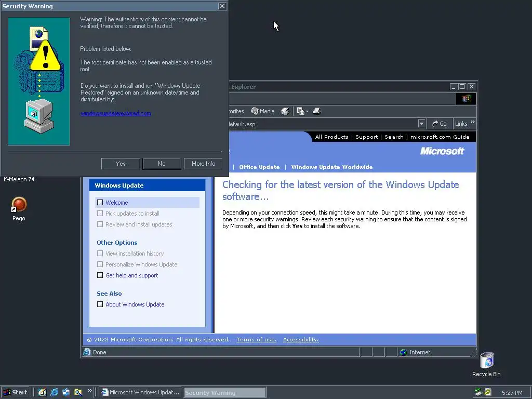Expand the quick launch overflow chevron
The height and width of the screenshot is (399, 532).
[89, 391]
